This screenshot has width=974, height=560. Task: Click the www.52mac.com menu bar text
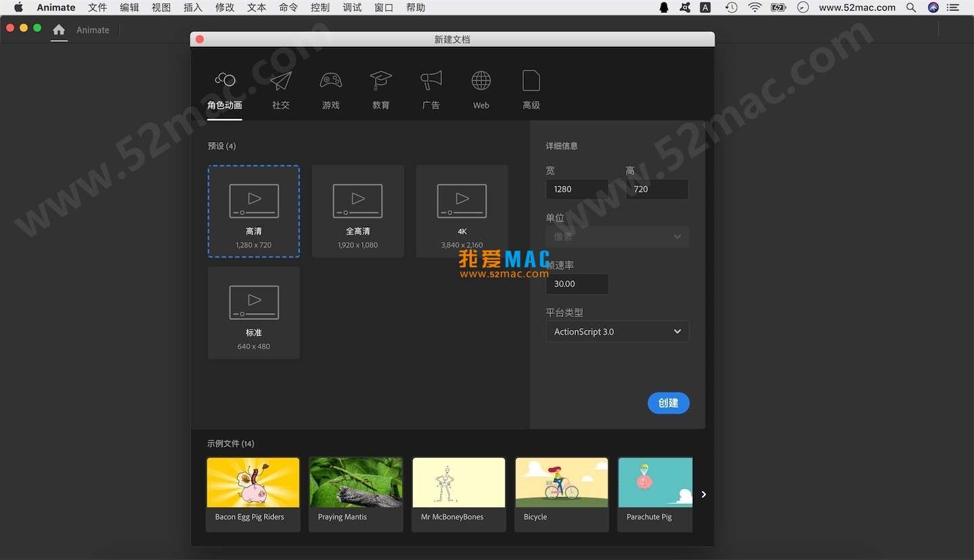(857, 7)
